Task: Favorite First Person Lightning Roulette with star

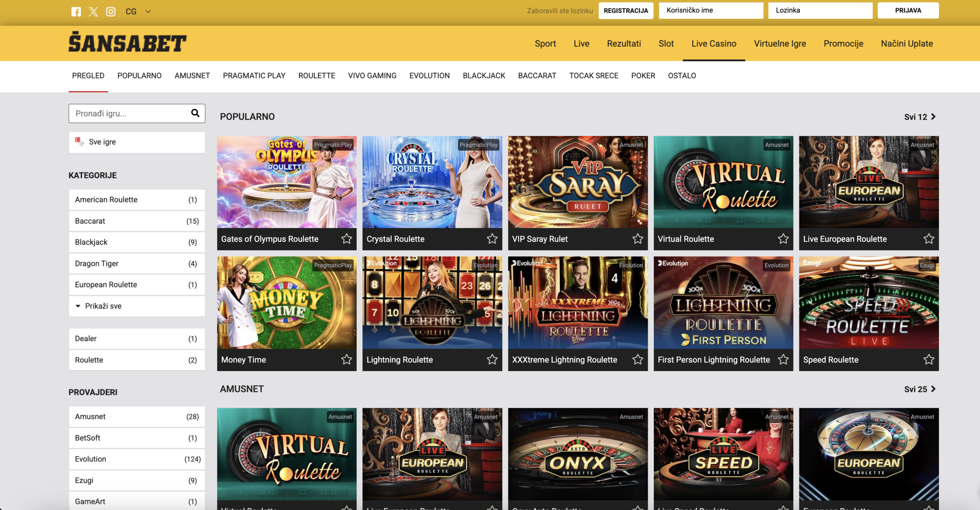Action: click(x=783, y=360)
